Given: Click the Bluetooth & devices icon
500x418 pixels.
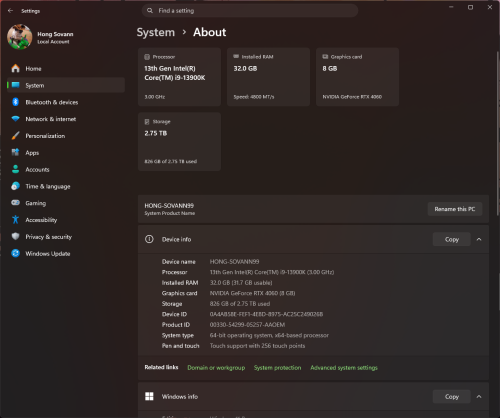Looking at the screenshot, I should pyautogui.click(x=15, y=102).
